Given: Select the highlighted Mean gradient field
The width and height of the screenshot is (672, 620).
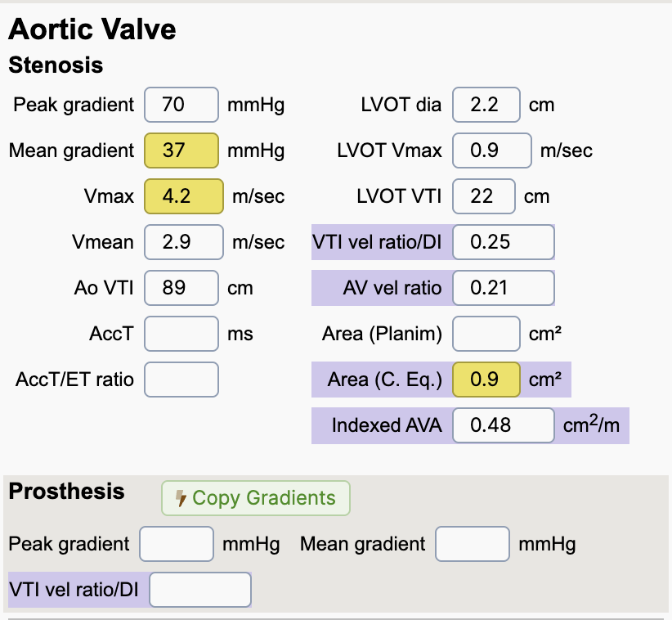Looking at the screenshot, I should (181, 151).
